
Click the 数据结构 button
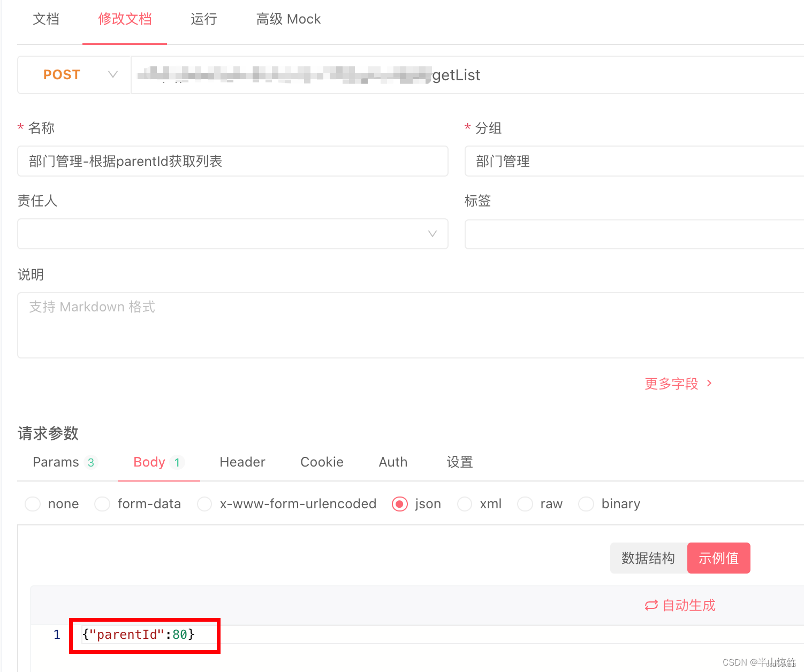648,558
